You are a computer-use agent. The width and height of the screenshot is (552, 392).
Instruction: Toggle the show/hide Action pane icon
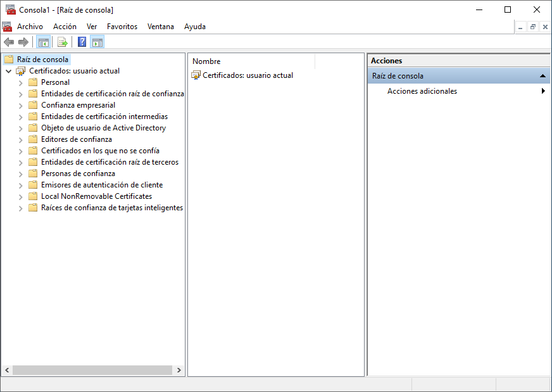(x=97, y=42)
